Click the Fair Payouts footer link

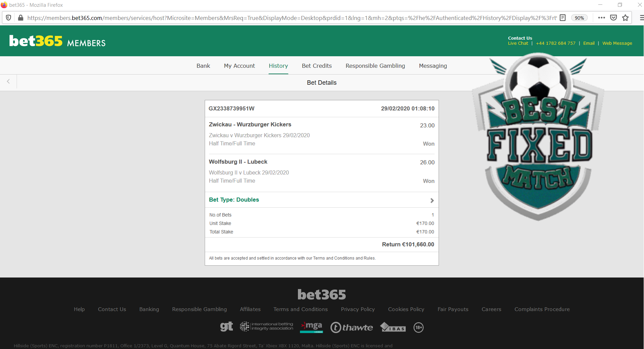tap(453, 309)
